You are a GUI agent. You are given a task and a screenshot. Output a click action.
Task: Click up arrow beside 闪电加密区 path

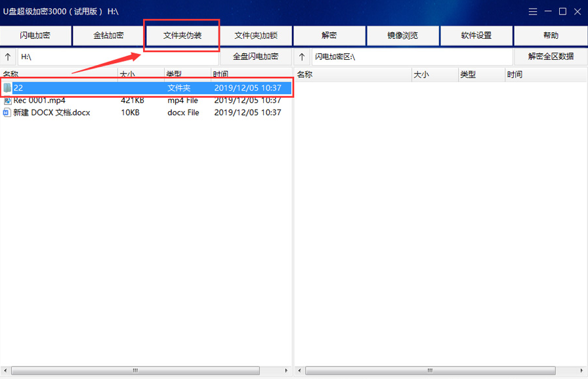[x=302, y=57]
